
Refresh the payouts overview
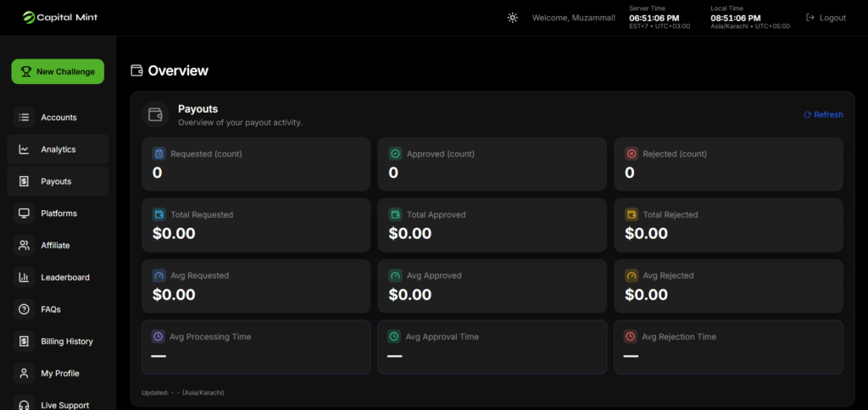point(823,115)
